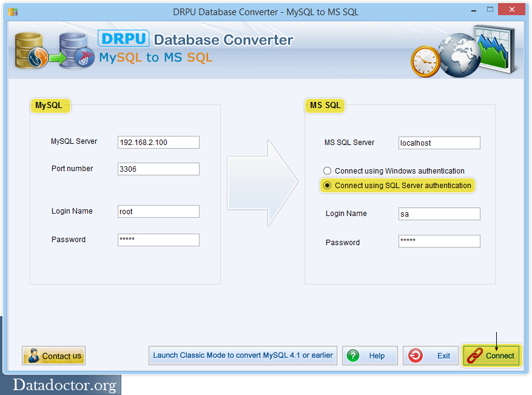Click the DRPU logo text

[124, 38]
